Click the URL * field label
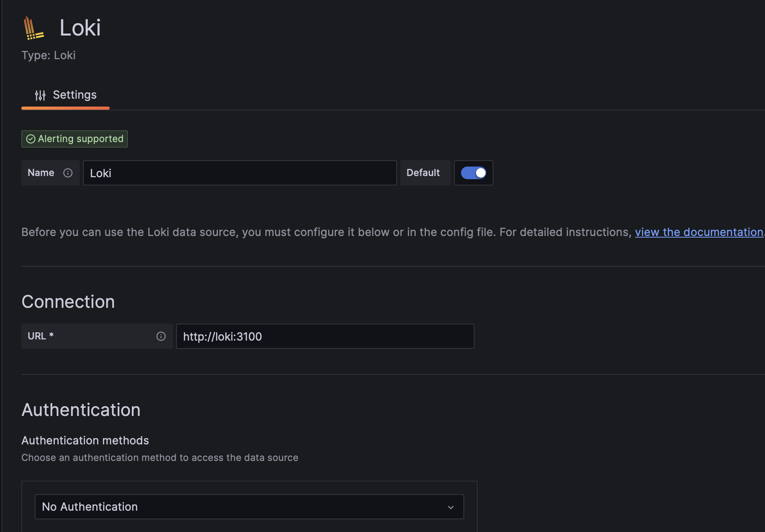Viewport: 765px width, 532px height. pyautogui.click(x=41, y=336)
